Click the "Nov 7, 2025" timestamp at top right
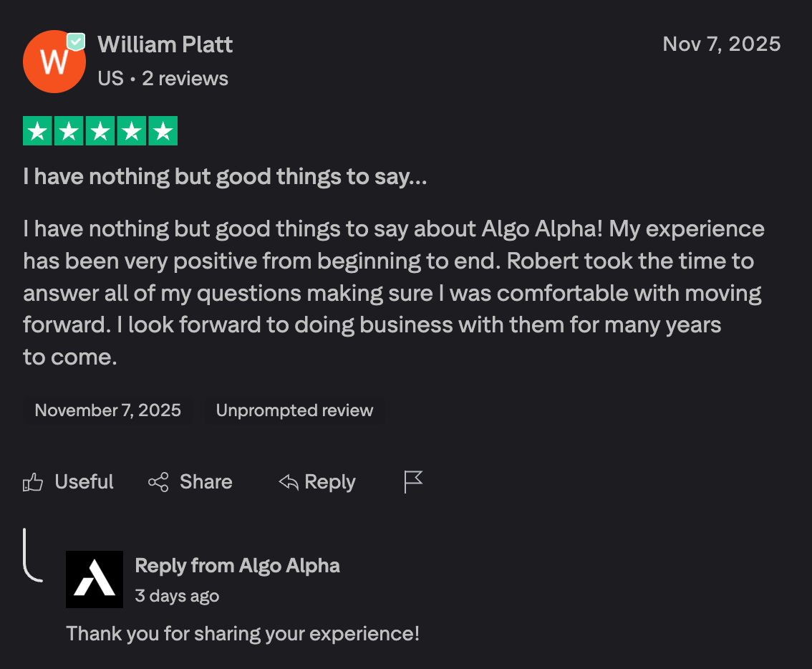812x669 pixels. point(721,44)
